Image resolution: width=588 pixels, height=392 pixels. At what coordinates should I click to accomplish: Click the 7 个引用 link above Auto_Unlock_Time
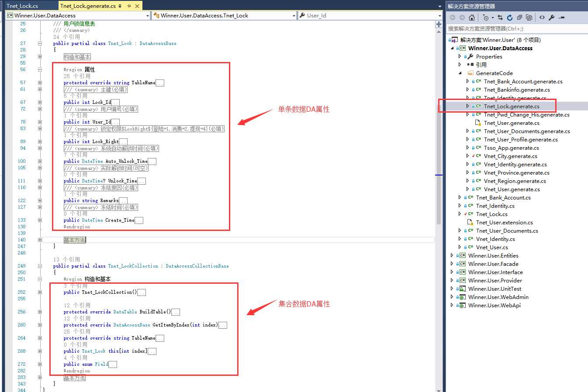coord(76,155)
